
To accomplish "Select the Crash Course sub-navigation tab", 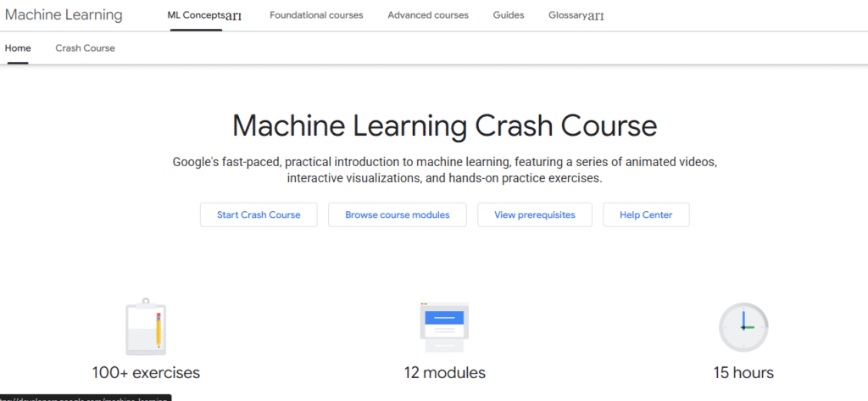I will pyautogui.click(x=86, y=48).
